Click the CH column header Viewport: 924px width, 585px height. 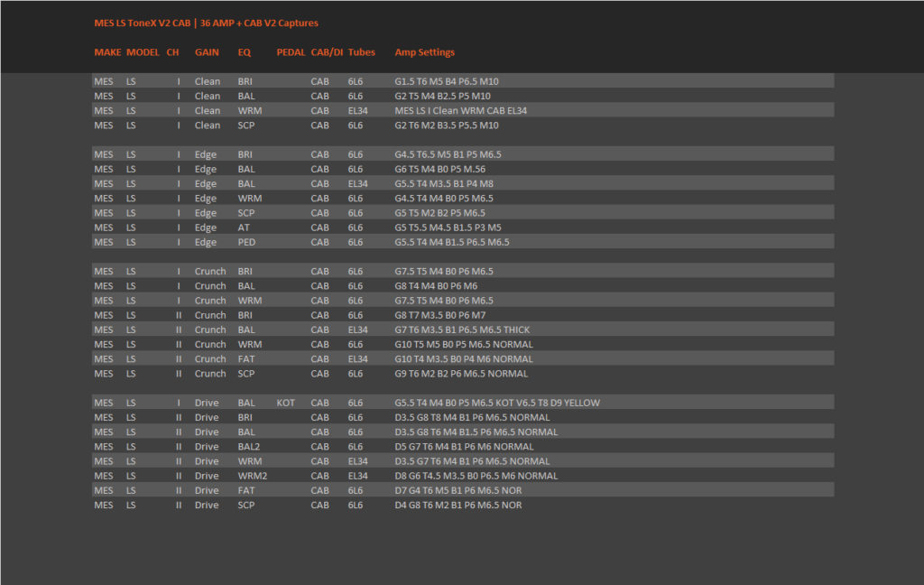[x=172, y=51]
